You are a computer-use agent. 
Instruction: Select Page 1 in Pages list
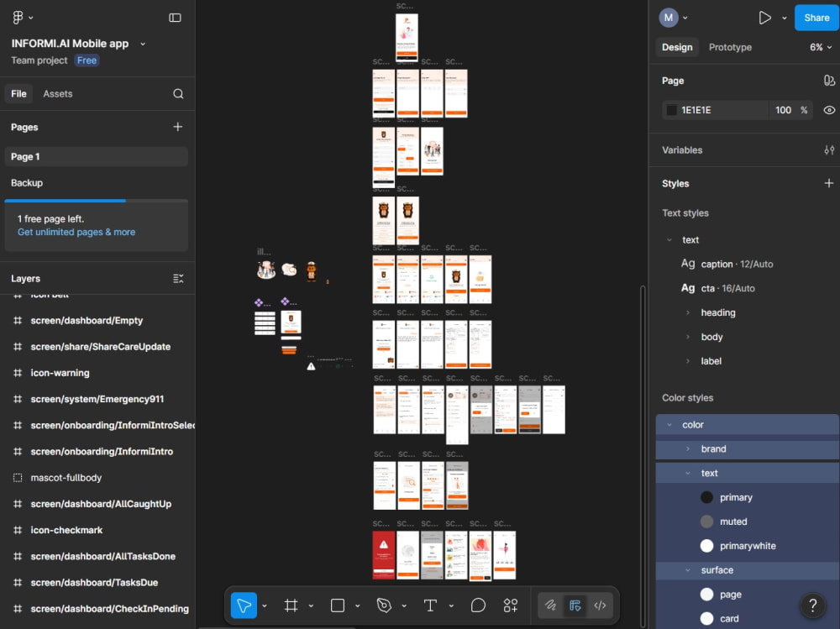[x=97, y=156]
